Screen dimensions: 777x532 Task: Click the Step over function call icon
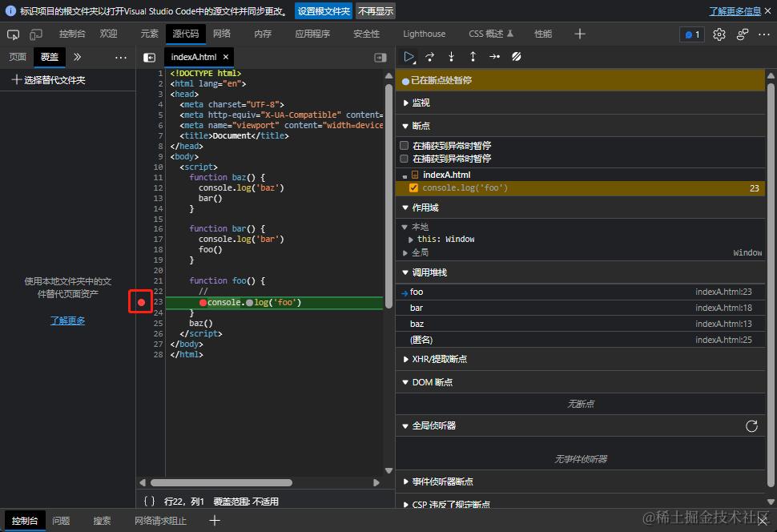coord(430,57)
